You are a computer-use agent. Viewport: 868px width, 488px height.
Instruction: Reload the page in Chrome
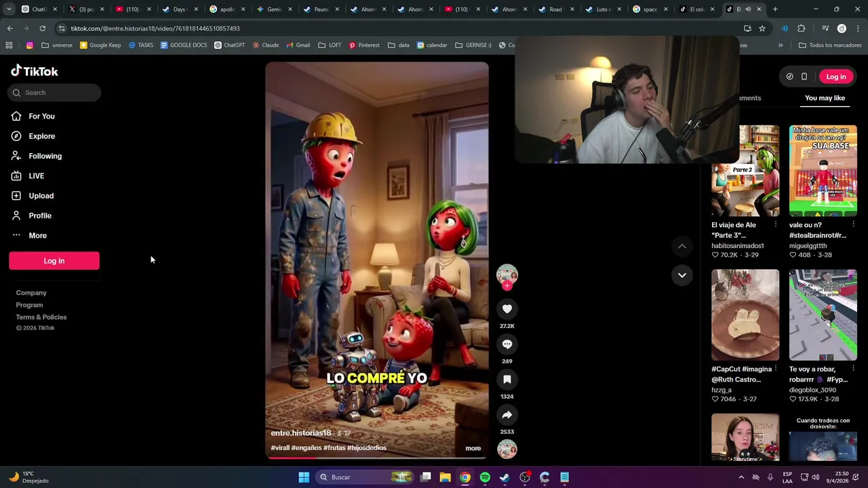(42, 28)
